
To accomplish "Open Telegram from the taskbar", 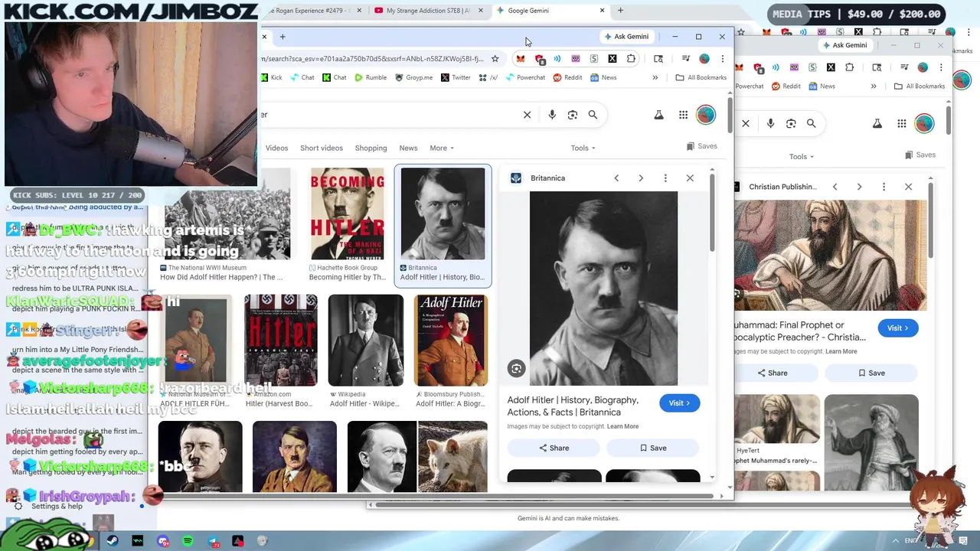I will pyautogui.click(x=213, y=541).
